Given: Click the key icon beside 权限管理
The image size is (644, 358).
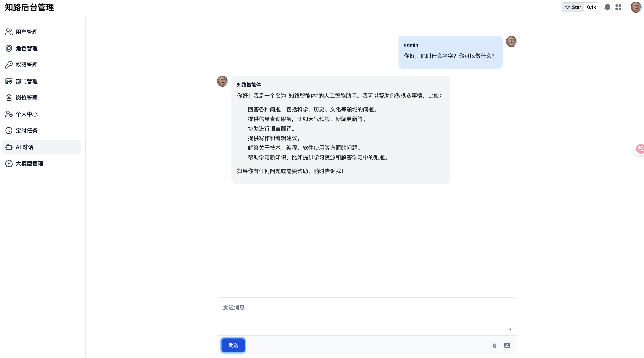Looking at the screenshot, I should [9, 65].
